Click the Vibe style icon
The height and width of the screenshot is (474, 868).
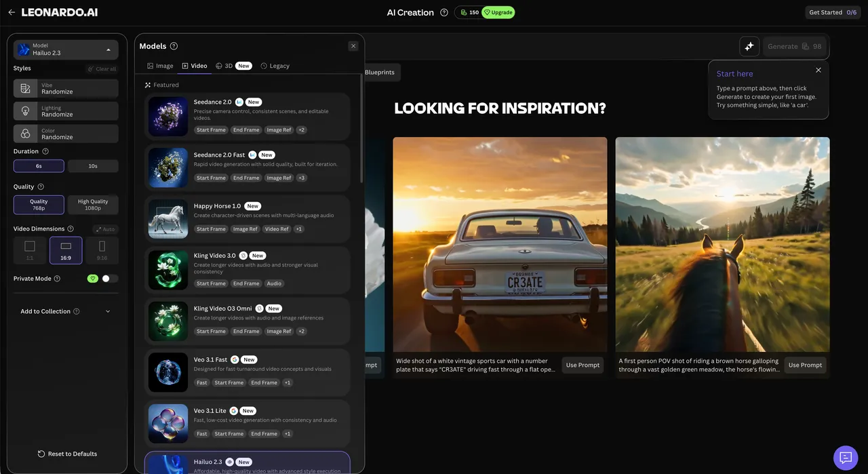25,89
